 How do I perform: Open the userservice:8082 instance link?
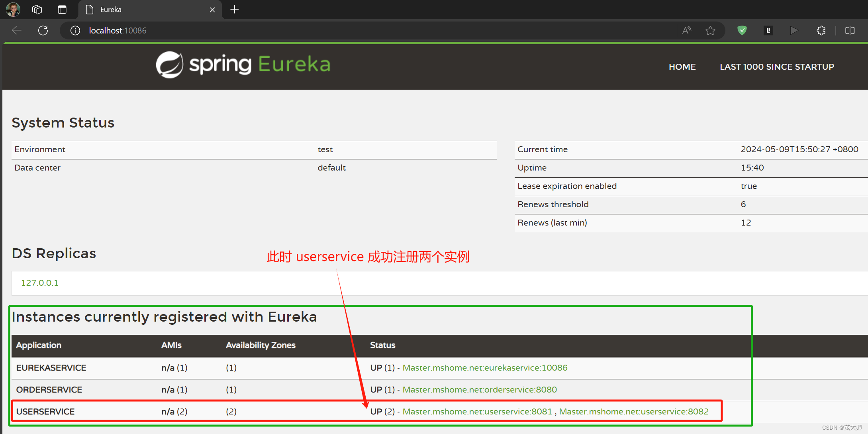[x=633, y=411]
